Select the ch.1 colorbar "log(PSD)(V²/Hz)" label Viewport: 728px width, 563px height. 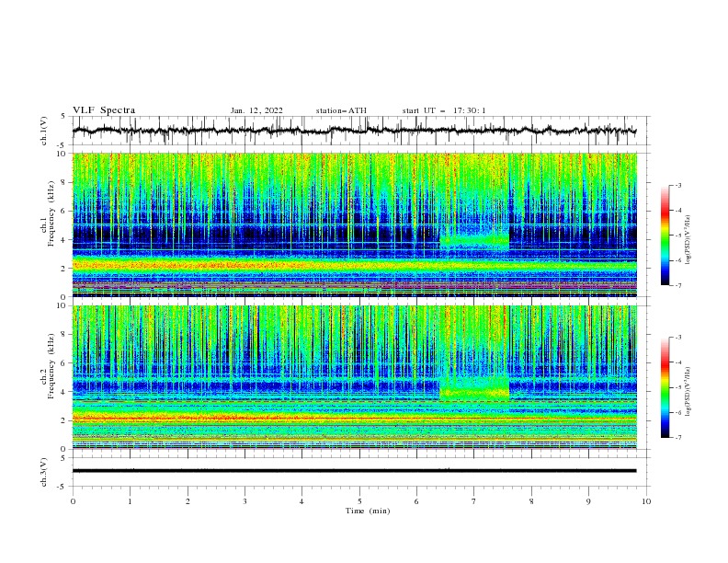(689, 240)
